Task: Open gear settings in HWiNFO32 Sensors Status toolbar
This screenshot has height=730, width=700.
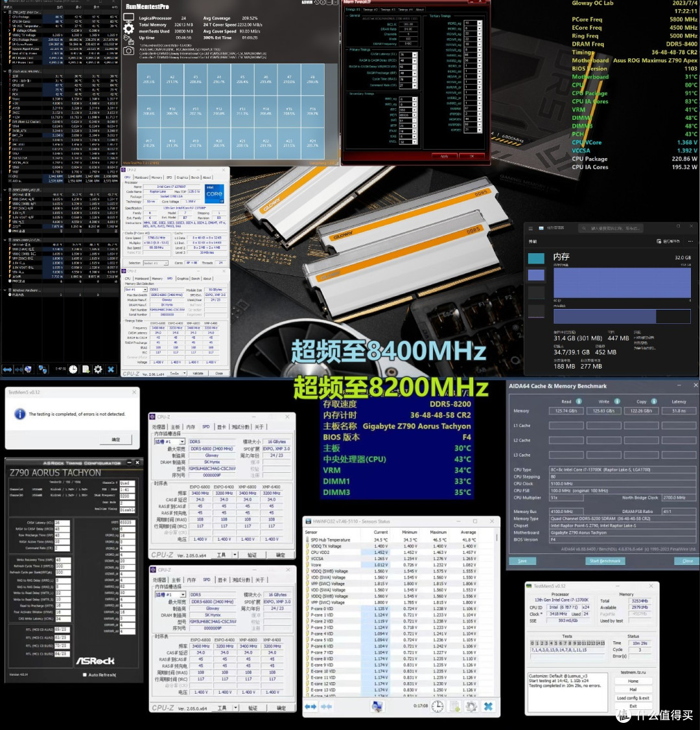Action: coord(471,706)
